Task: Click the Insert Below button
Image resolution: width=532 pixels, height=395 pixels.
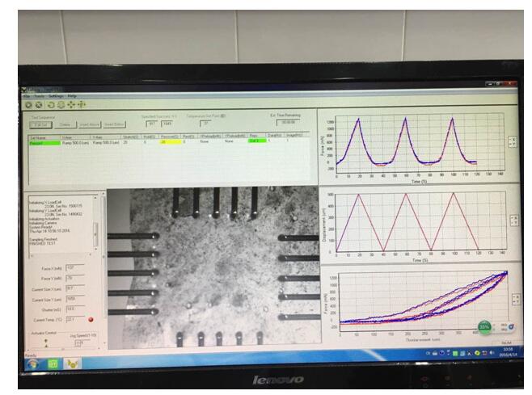Action: [114, 124]
